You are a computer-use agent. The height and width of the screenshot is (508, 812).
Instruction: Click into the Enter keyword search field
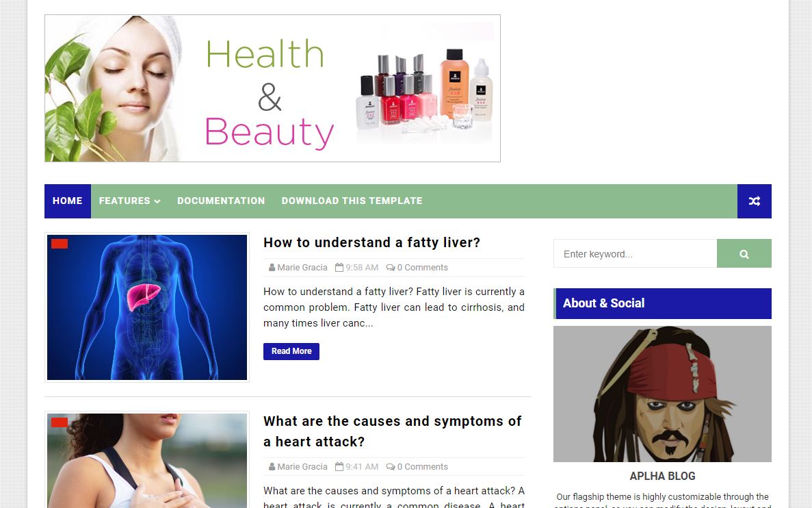[635, 254]
